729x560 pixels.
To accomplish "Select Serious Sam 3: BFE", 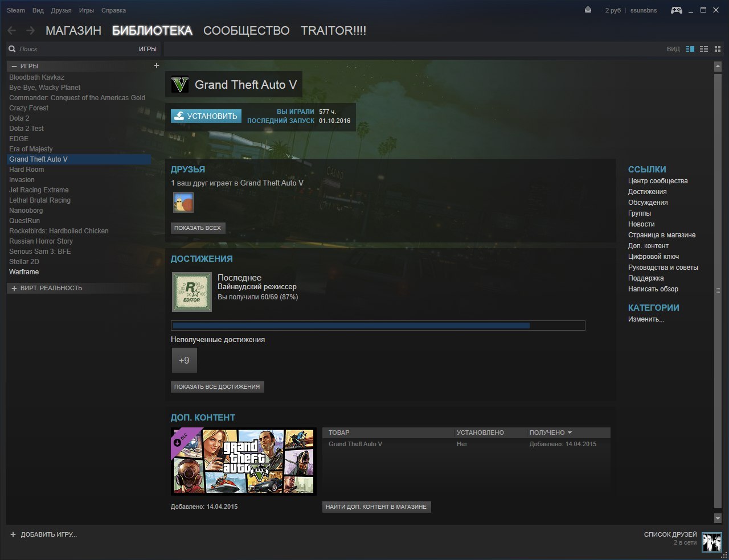I will tap(40, 252).
